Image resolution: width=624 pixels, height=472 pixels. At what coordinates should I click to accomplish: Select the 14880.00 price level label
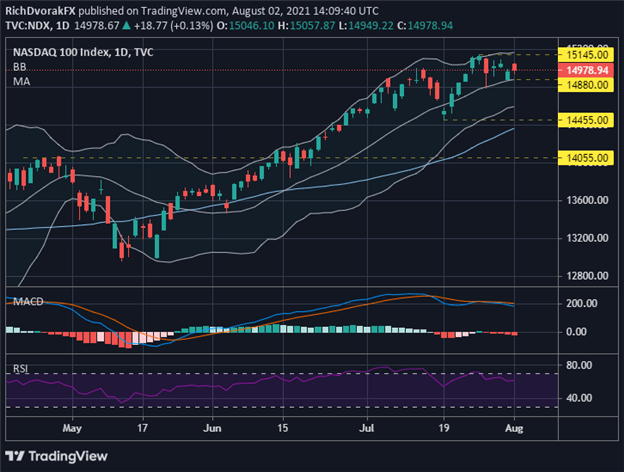[x=585, y=85]
